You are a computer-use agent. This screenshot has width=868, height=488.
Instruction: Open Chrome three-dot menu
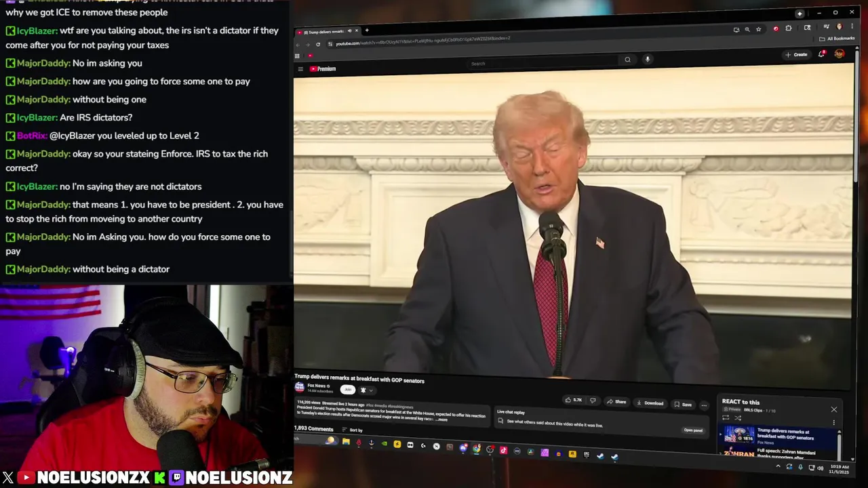click(852, 26)
